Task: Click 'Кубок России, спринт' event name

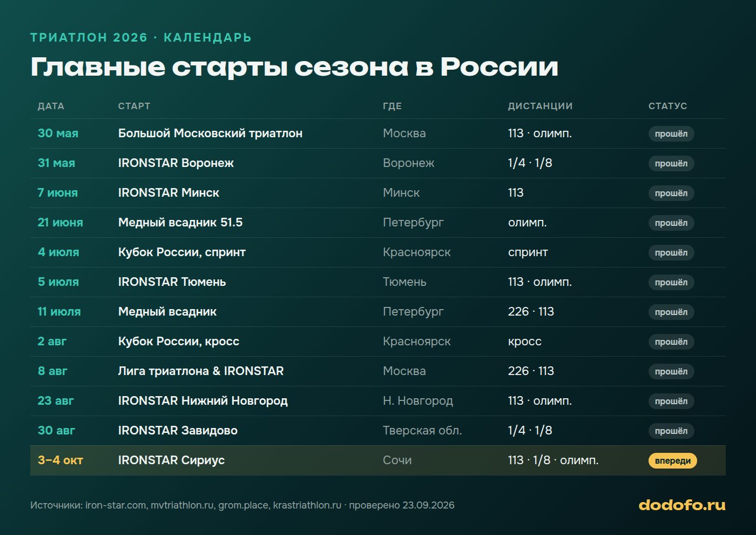Action: (182, 252)
